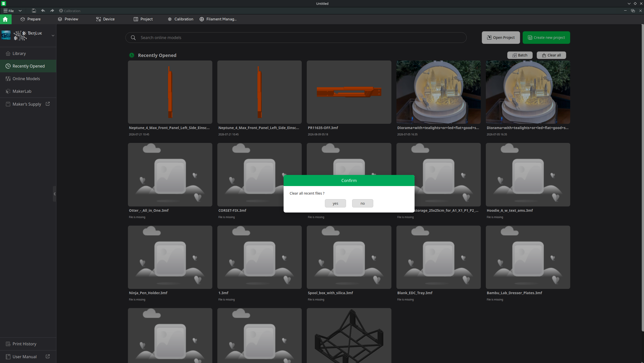Click the magnifier search icon
The image size is (644, 363).
point(133,38)
